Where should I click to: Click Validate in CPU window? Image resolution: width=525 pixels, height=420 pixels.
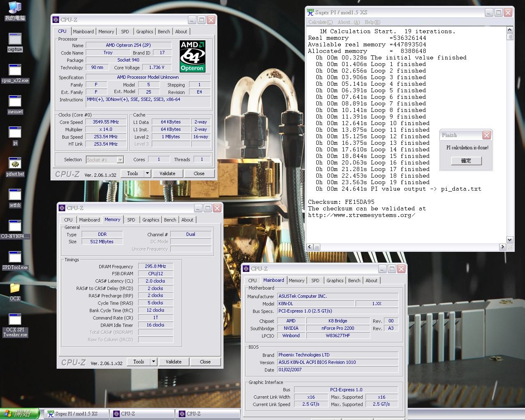click(x=167, y=173)
